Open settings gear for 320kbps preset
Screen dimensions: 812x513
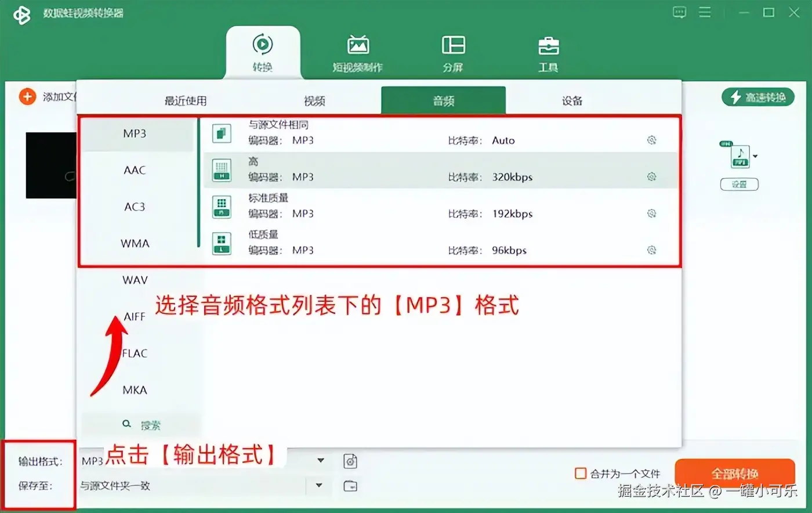pyautogui.click(x=651, y=176)
